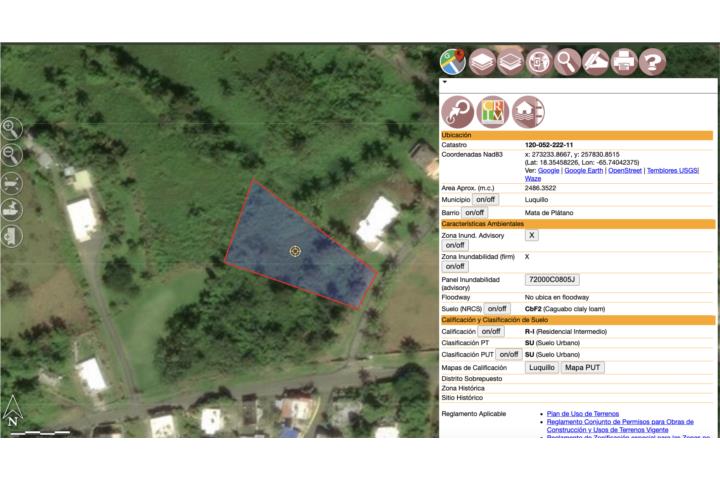Open the Plan de Uso de Terrenos link

(584, 413)
